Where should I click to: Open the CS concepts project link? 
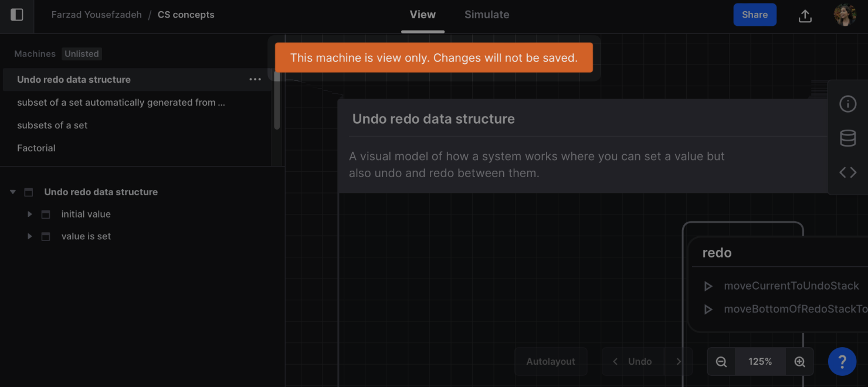[186, 15]
